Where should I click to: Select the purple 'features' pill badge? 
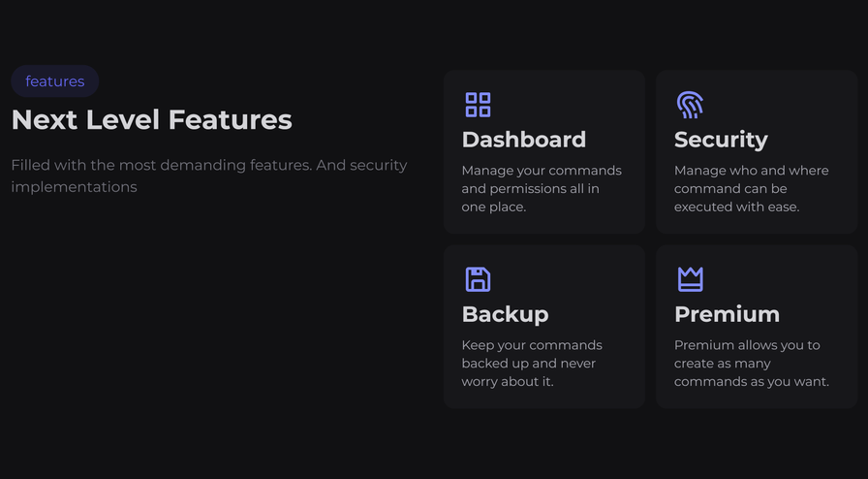click(55, 81)
